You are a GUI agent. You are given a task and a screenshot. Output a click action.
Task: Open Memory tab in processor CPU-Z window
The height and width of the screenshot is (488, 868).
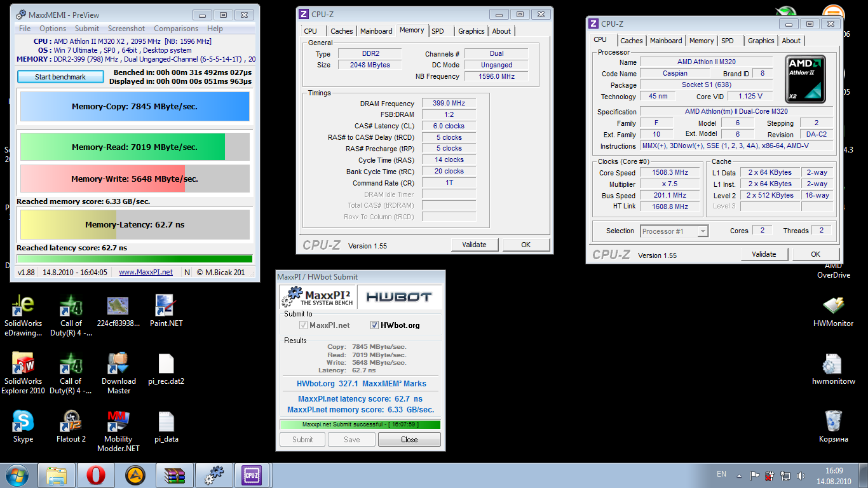(x=702, y=41)
